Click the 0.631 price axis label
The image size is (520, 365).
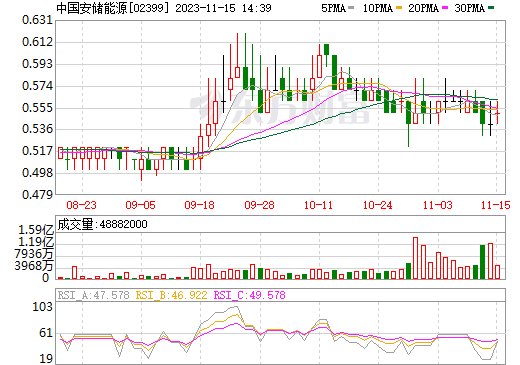[x=38, y=20]
